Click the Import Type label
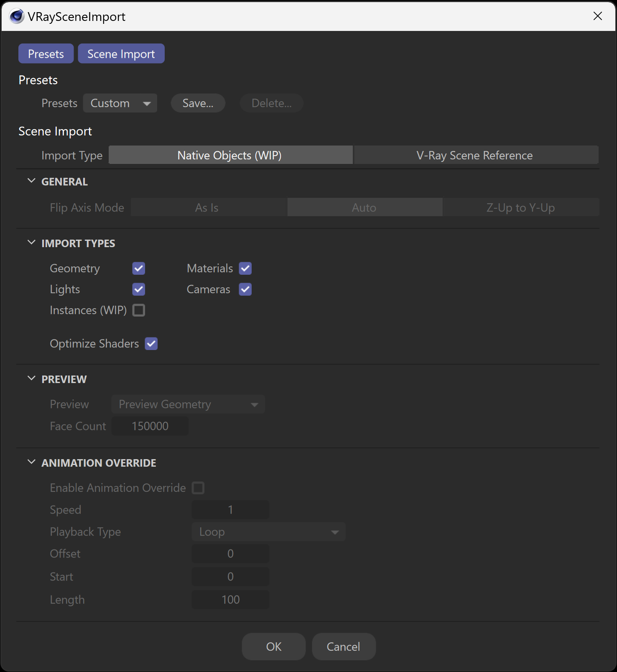617x672 pixels. tap(72, 156)
